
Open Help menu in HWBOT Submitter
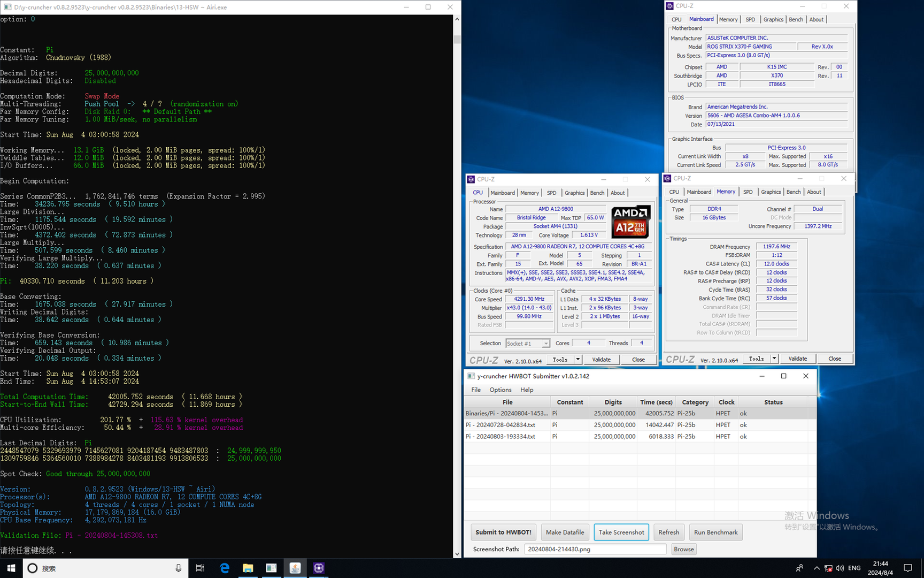click(527, 390)
